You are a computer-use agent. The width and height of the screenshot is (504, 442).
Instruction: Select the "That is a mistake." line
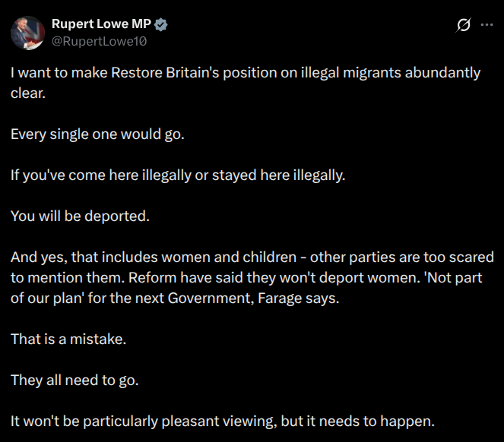[x=68, y=339]
